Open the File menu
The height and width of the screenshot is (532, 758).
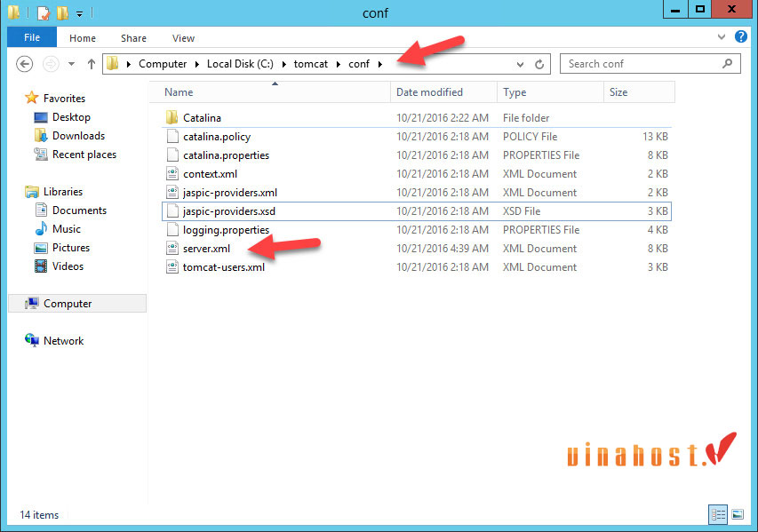coord(32,37)
